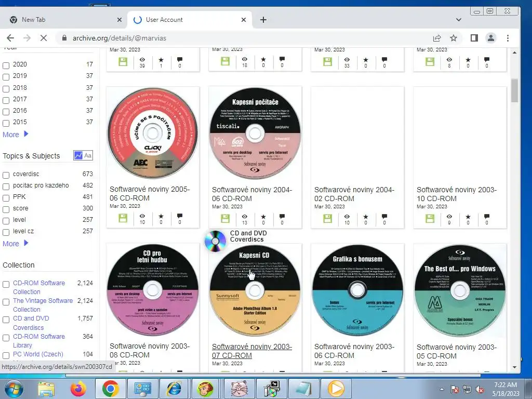Screen dimensions: 532x399
Task: Click the site lock icon
Action: [x=64, y=38]
